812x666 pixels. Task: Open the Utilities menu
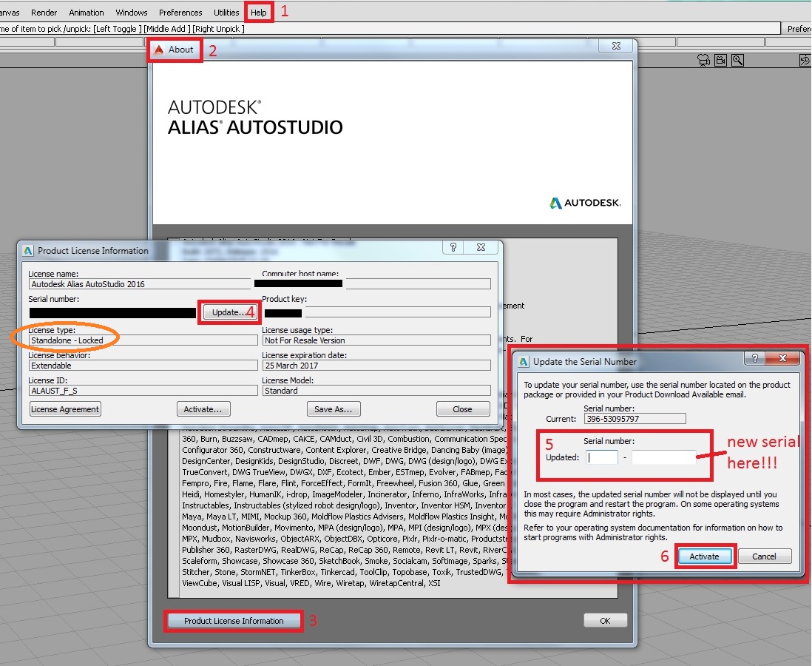[x=226, y=13]
